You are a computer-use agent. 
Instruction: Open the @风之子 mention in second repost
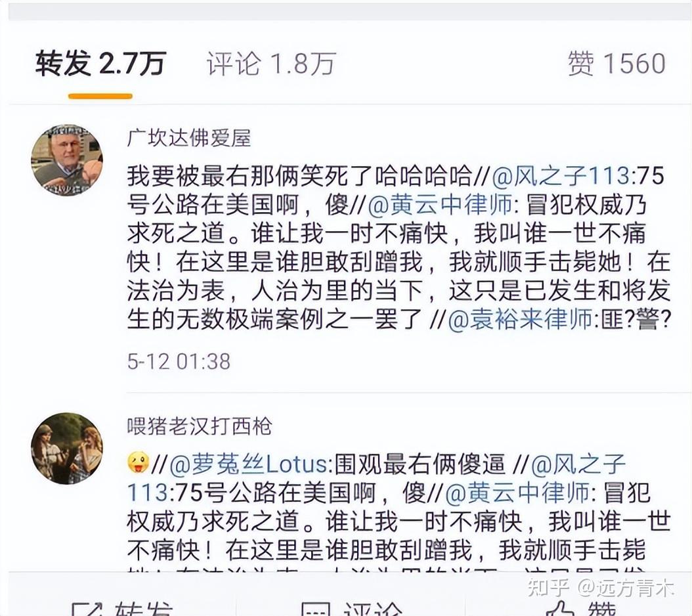pos(578,464)
